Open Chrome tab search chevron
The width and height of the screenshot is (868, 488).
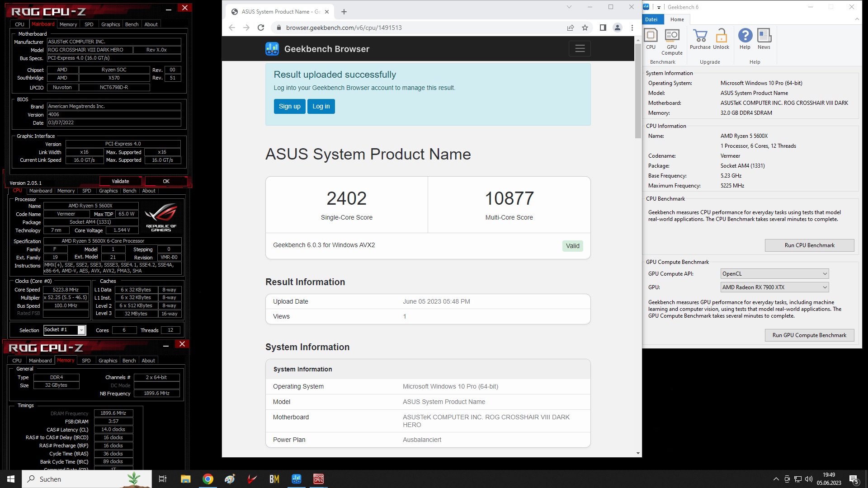(x=569, y=7)
